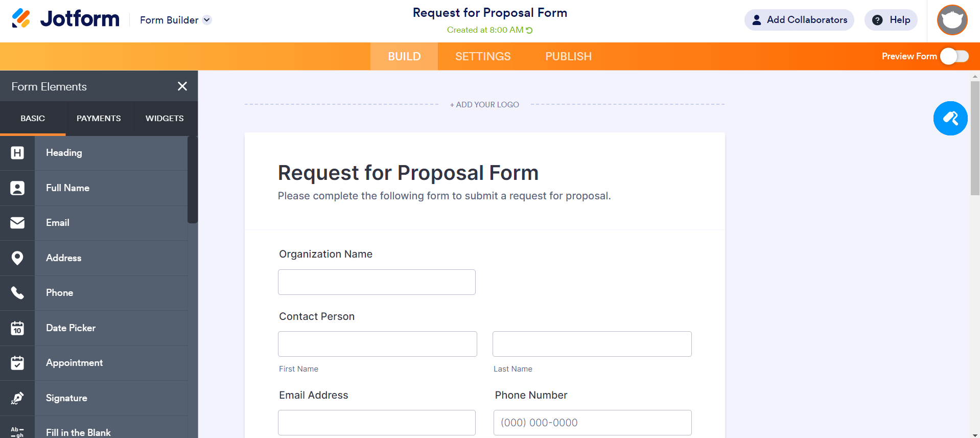Add an Email element using its envelope icon
This screenshot has height=438, width=980.
(x=17, y=222)
